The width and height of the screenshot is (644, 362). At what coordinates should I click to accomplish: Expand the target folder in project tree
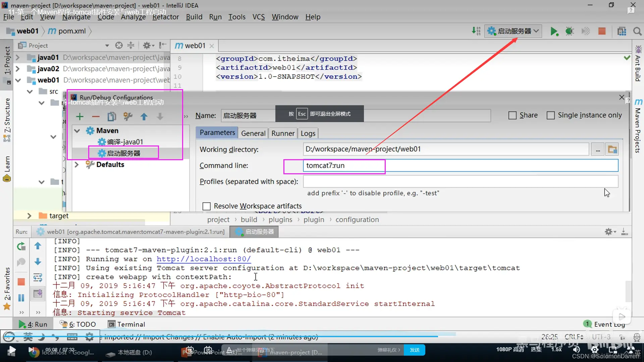click(x=29, y=216)
